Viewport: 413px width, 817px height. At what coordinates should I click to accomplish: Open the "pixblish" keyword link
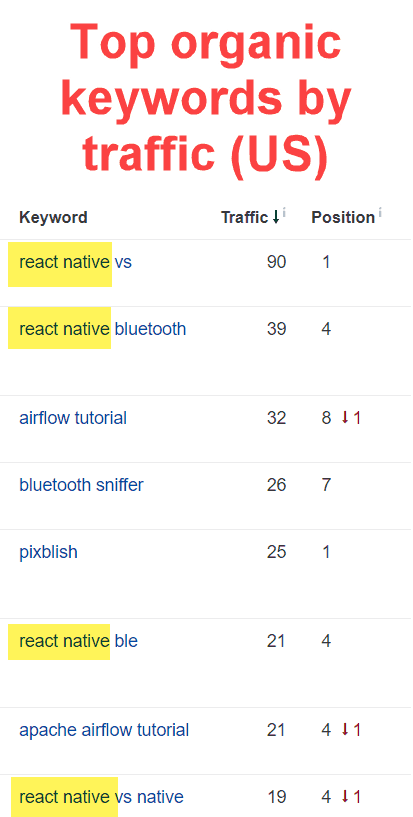(x=48, y=552)
